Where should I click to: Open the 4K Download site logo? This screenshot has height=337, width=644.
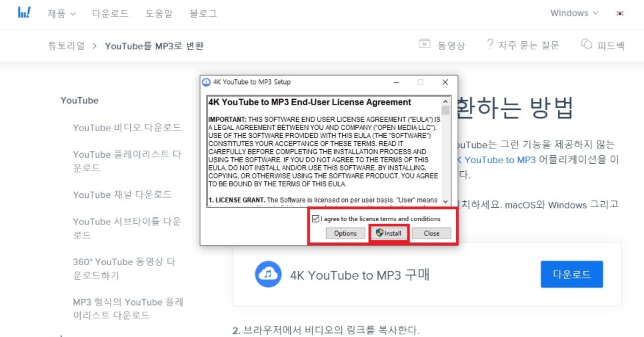point(24,13)
